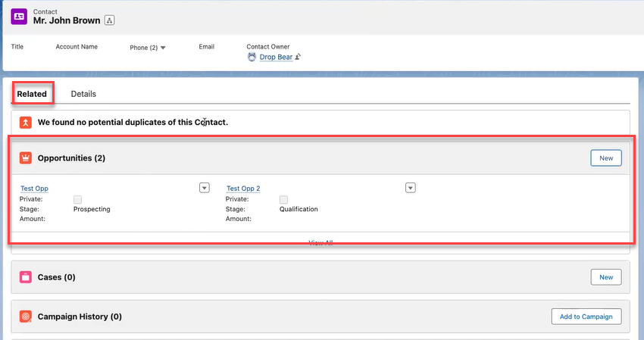Click New button in Cases section
Screen dimensions: 644x340
pos(606,277)
